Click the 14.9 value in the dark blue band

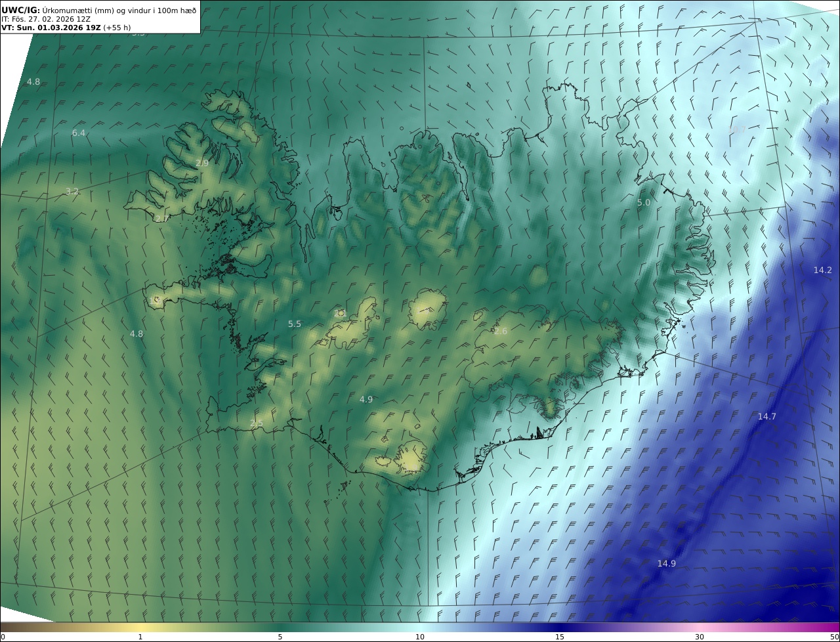(667, 564)
